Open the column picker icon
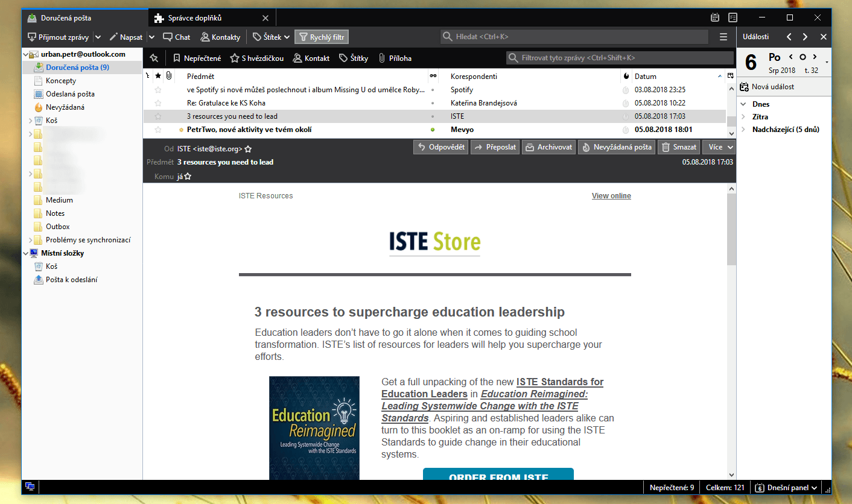 pos(731,76)
